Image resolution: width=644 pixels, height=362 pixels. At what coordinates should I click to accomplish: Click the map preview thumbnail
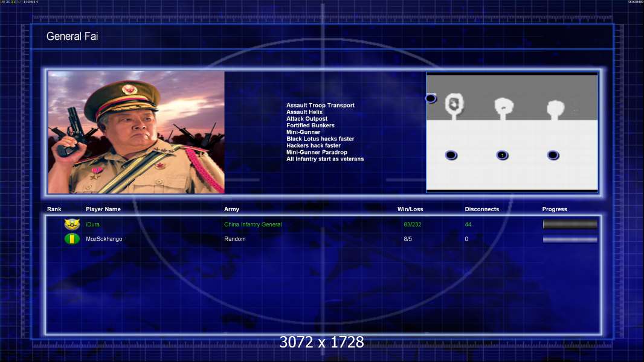point(512,132)
